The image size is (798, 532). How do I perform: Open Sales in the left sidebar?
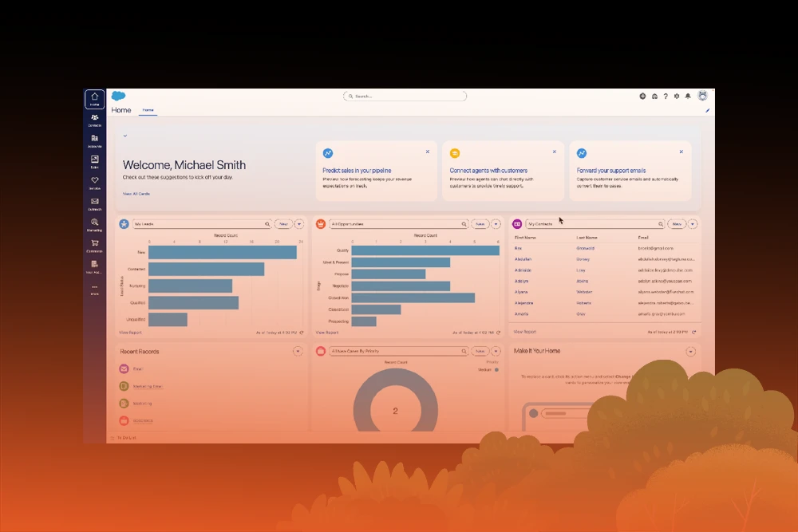click(x=95, y=162)
